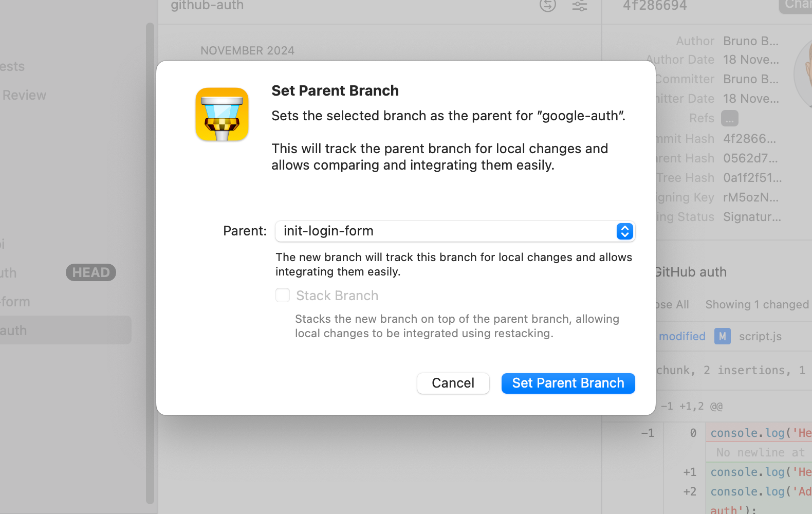This screenshot has width=812, height=514.
Task: Click the Cancel button
Action: click(x=453, y=383)
